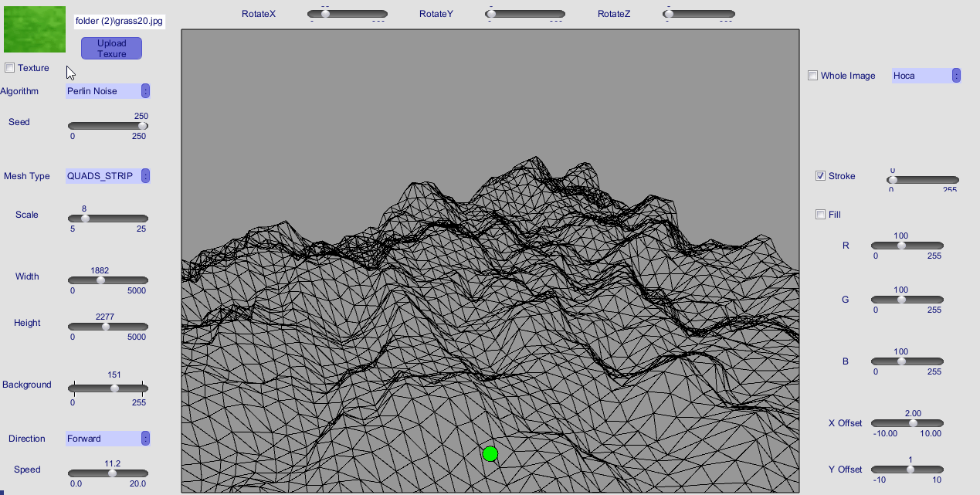This screenshot has height=495, width=980.
Task: Click the Background slider
Action: pos(108,388)
